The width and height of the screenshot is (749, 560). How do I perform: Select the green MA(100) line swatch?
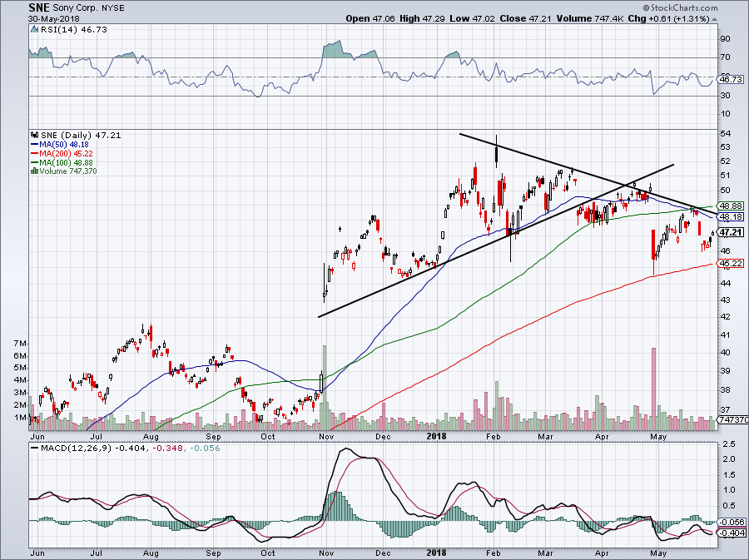click(34, 162)
